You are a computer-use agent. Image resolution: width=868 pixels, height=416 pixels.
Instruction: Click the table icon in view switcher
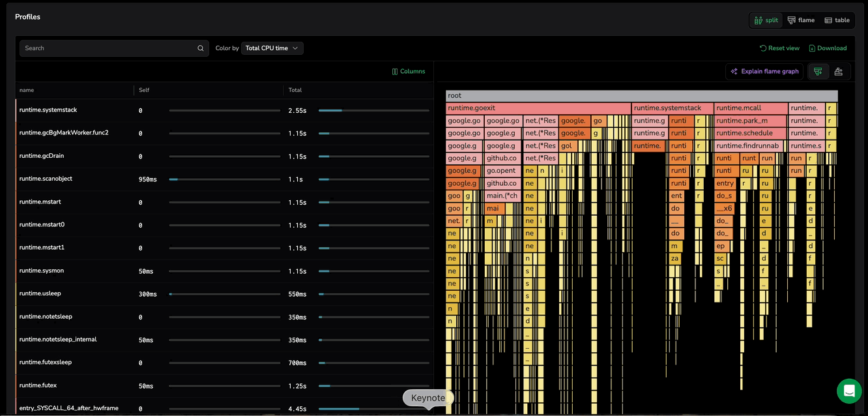(828, 20)
